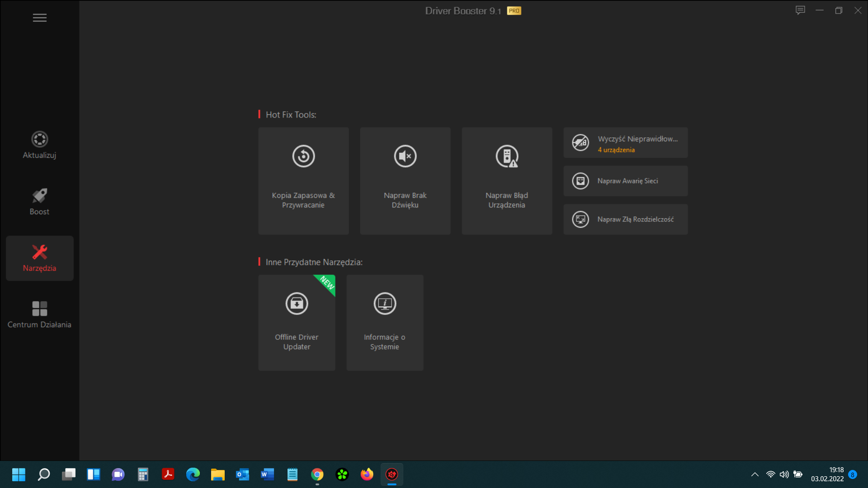868x488 pixels.
Task: Open the hamburger menu
Action: tap(40, 18)
